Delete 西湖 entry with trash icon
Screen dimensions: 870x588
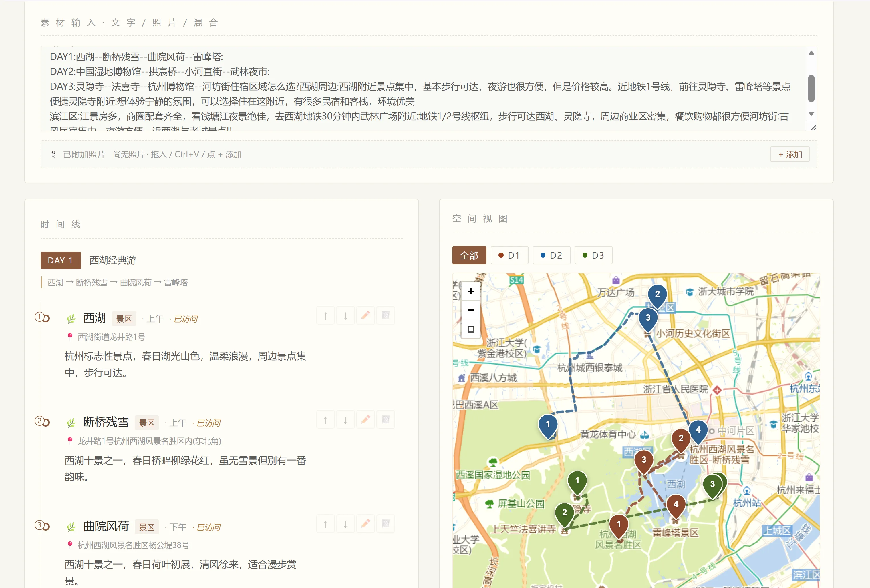pyautogui.click(x=386, y=316)
